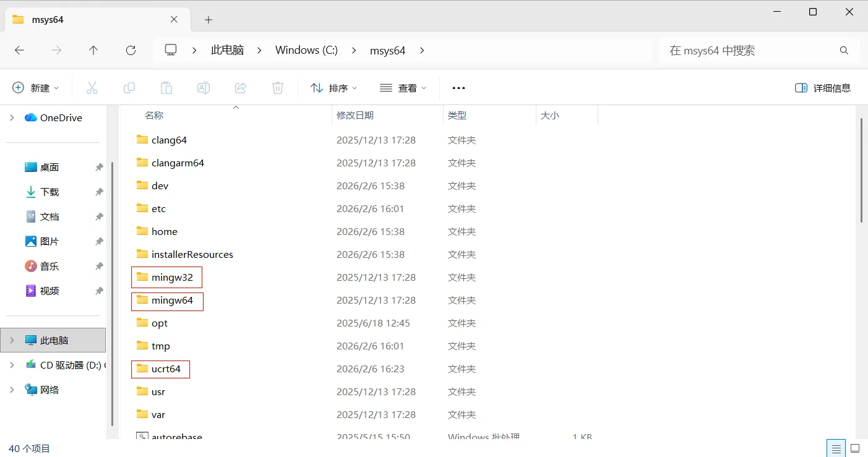Switch to large thumbnails view

tap(856, 447)
